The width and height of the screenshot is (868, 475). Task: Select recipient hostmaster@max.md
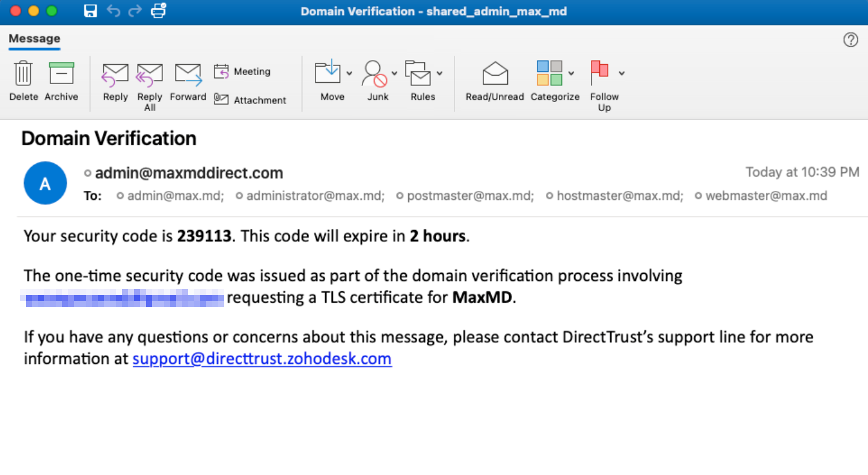tap(620, 196)
